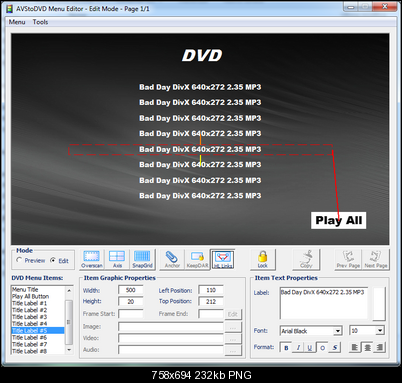Viewport: 402px width, 383px height.
Task: Go to Prev Page
Action: point(348,259)
